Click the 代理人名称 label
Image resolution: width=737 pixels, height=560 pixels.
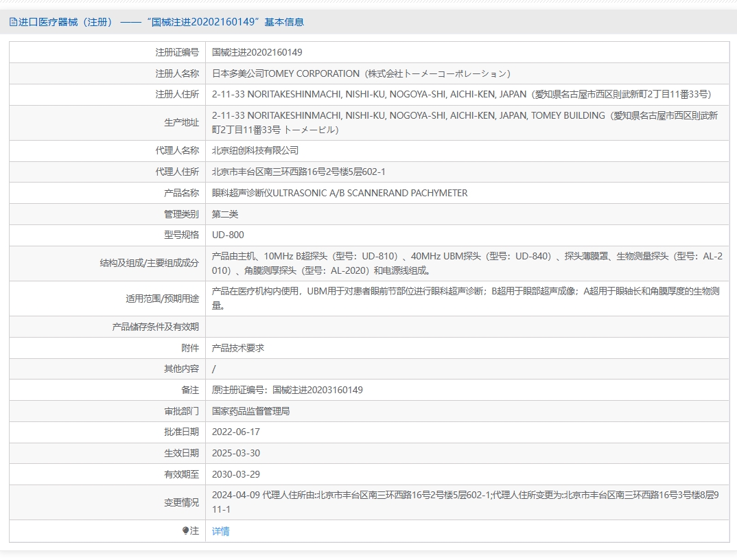177,150
